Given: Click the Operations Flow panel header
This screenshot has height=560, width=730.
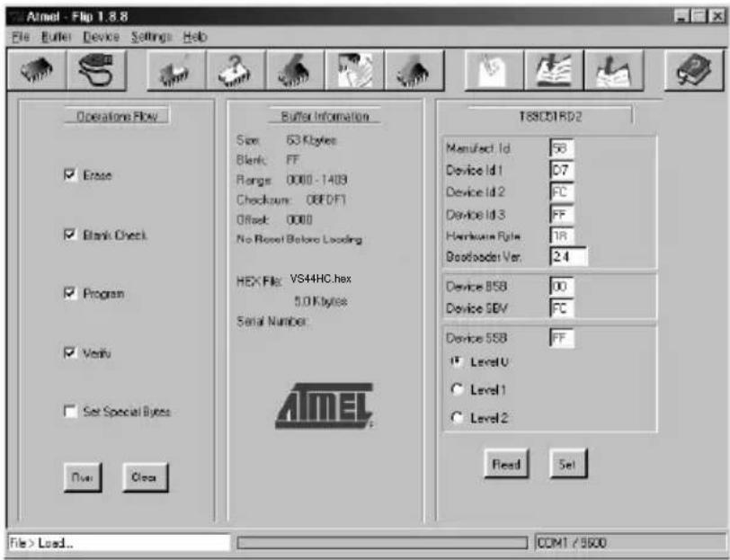Looking at the screenshot, I should tap(117, 116).
